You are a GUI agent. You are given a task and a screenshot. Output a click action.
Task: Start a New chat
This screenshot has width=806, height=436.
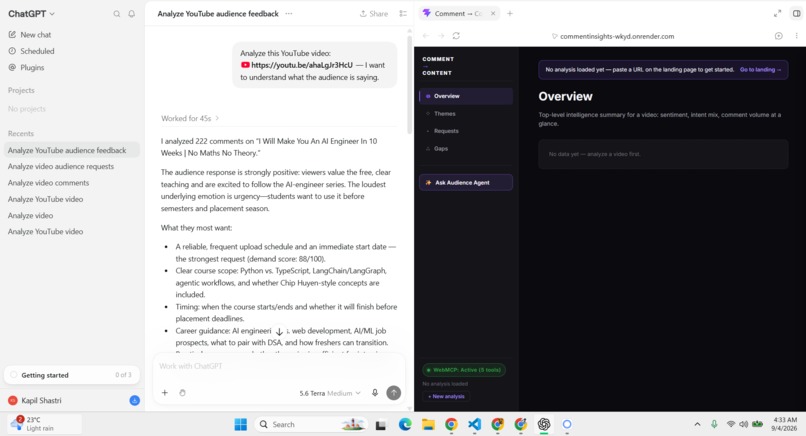pyautogui.click(x=30, y=34)
